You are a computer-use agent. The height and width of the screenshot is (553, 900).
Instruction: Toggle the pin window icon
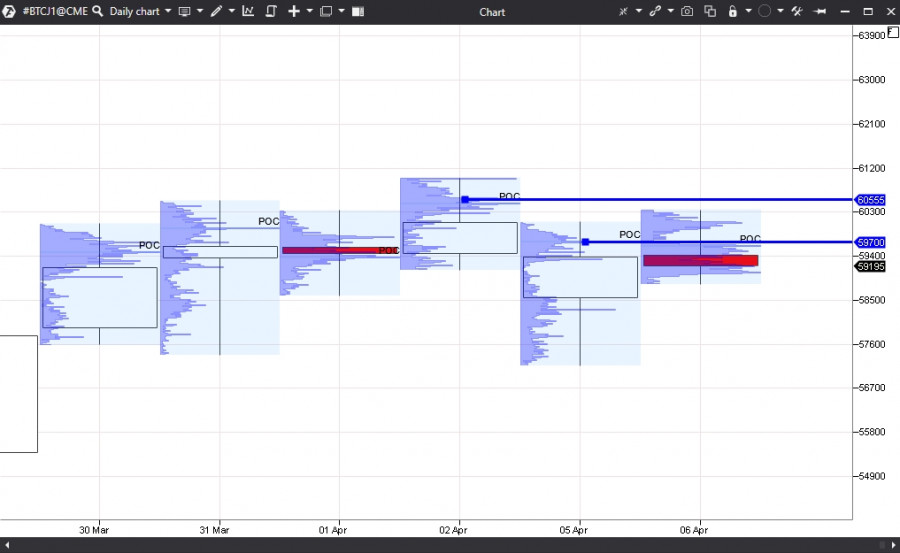[x=820, y=11]
